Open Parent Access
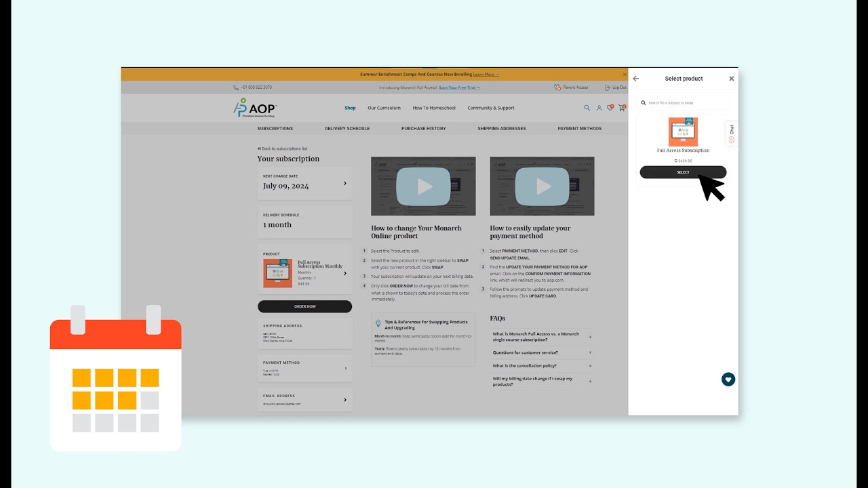The width and height of the screenshot is (868, 488). pyautogui.click(x=571, y=87)
